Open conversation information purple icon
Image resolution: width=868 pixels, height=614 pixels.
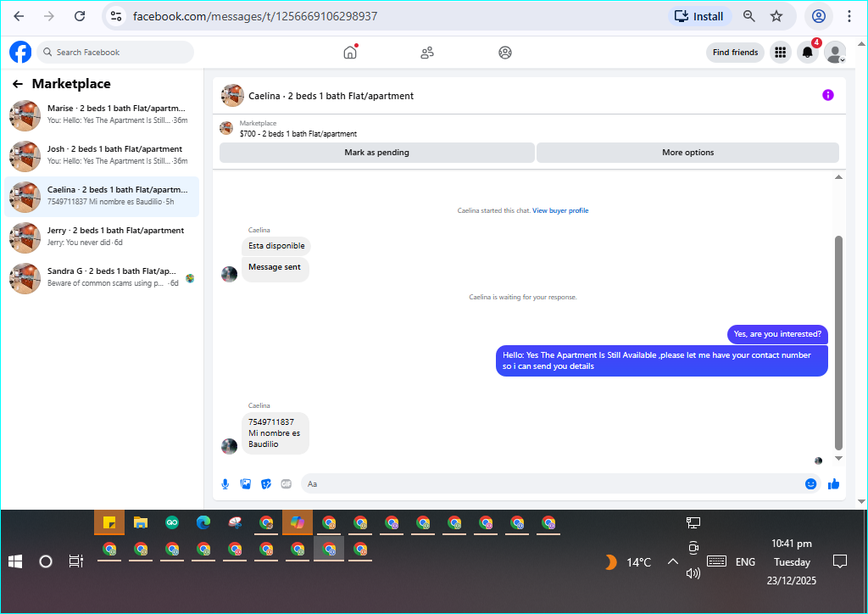point(827,95)
